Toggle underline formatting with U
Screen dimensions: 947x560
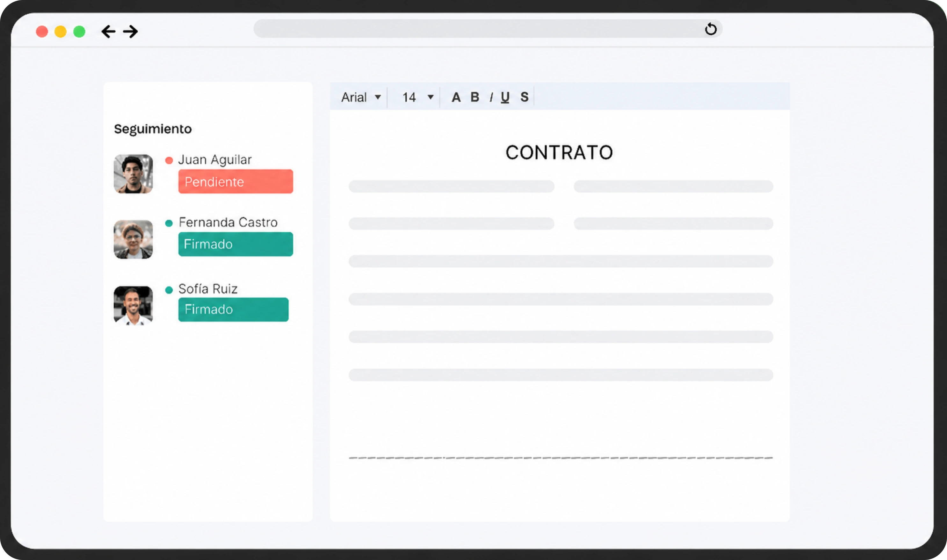coord(505,97)
